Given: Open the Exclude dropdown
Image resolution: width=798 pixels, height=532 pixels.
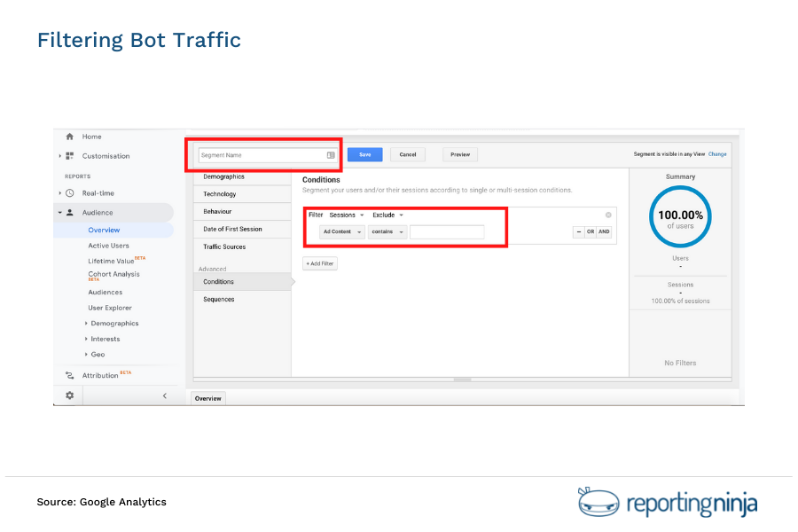Looking at the screenshot, I should (387, 215).
